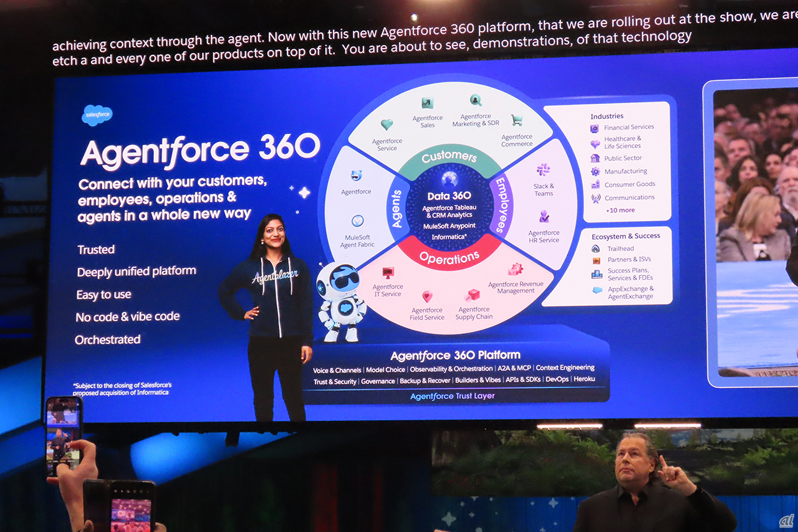Select the Success Plans, Services & FDEs icon

click(597, 273)
